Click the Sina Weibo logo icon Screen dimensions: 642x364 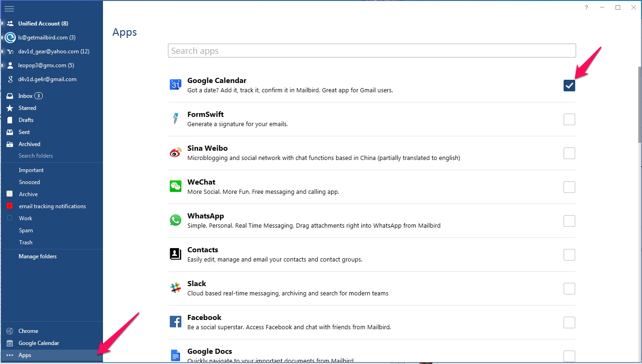coord(175,153)
